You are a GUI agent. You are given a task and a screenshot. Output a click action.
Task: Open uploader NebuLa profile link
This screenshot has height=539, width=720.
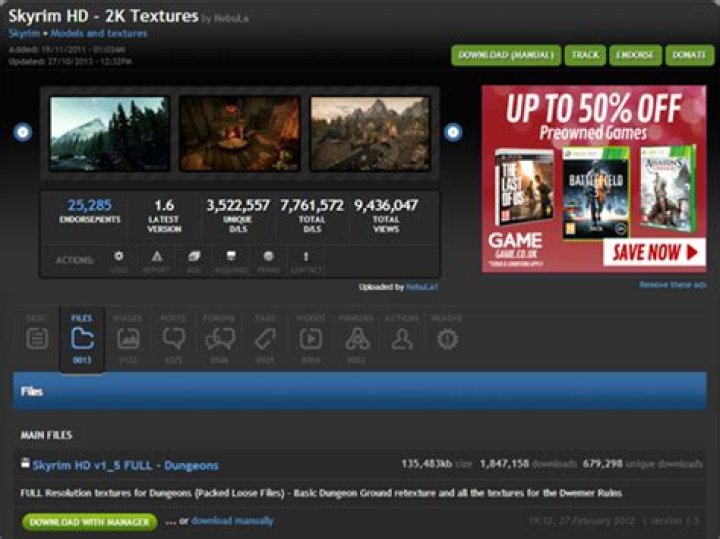coord(422,287)
